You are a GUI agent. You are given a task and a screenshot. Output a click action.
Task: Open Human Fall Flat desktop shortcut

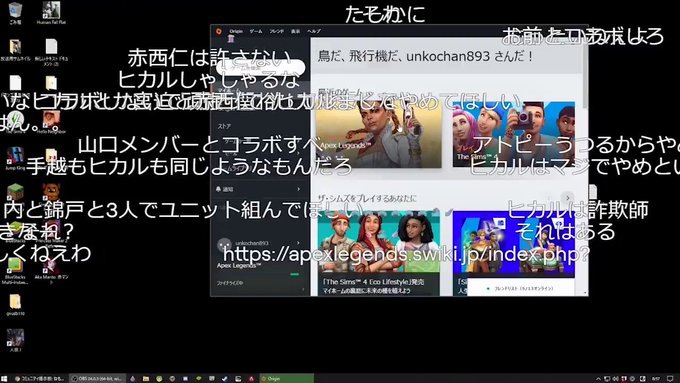tap(51, 13)
